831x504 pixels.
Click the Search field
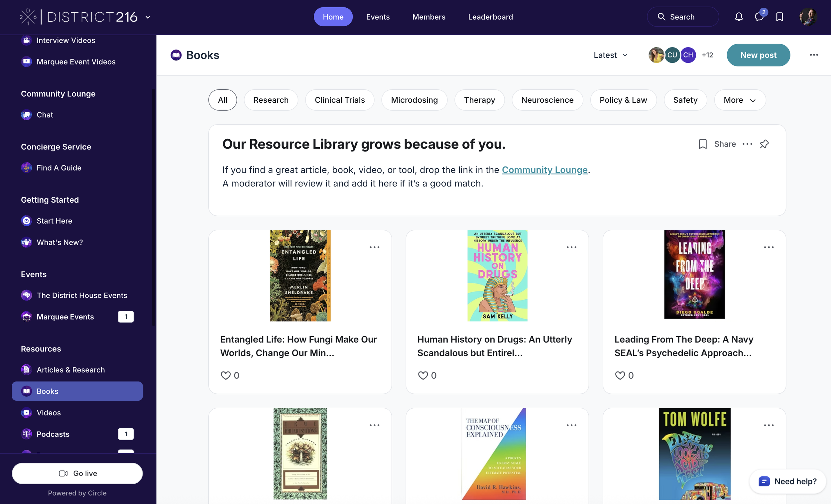pos(683,17)
